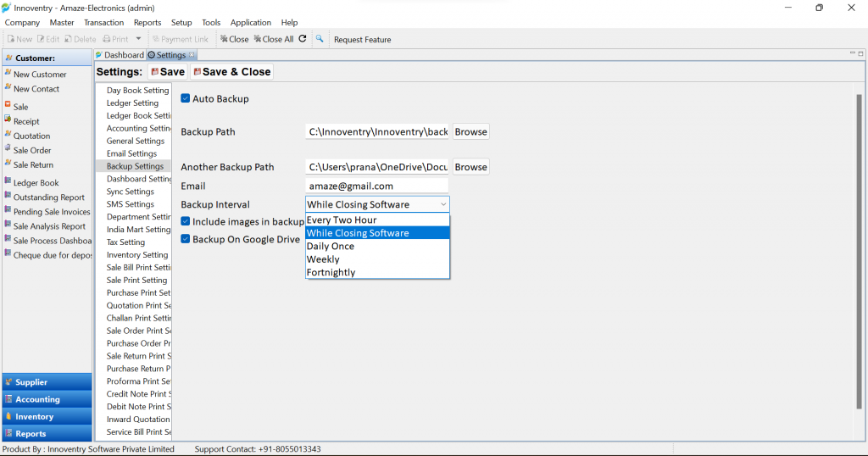Browse for Another Backup Path

pos(471,167)
